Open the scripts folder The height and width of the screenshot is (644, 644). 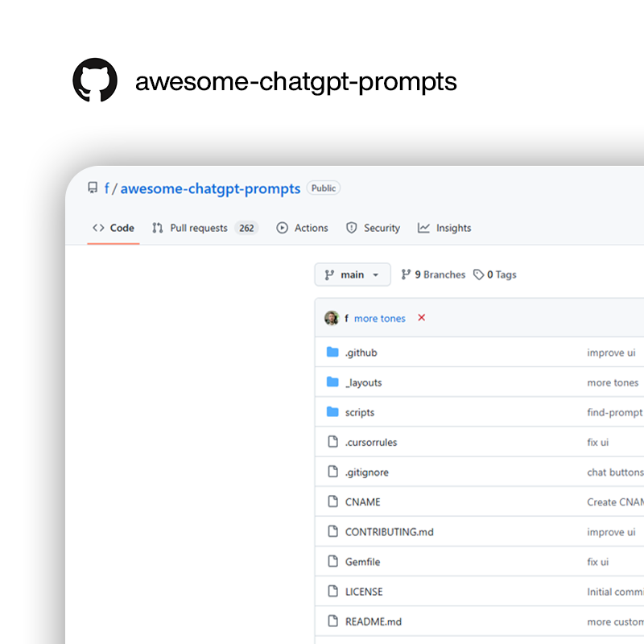pos(360,412)
